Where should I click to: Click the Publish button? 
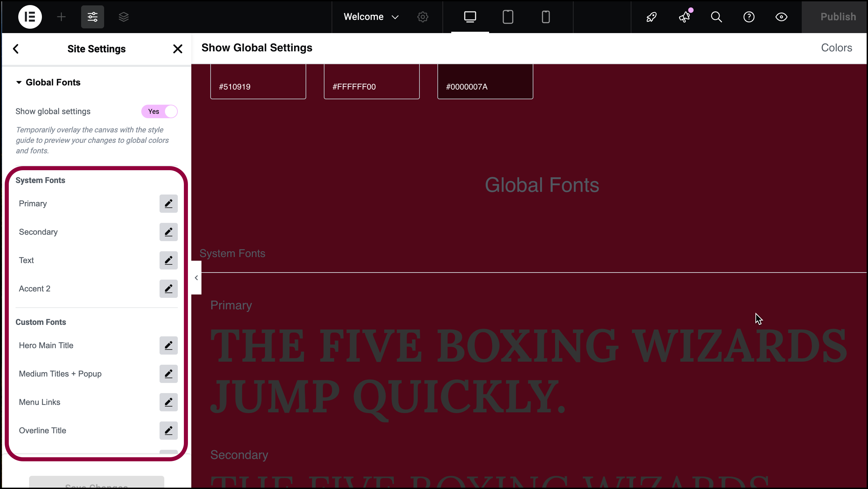pyautogui.click(x=835, y=17)
